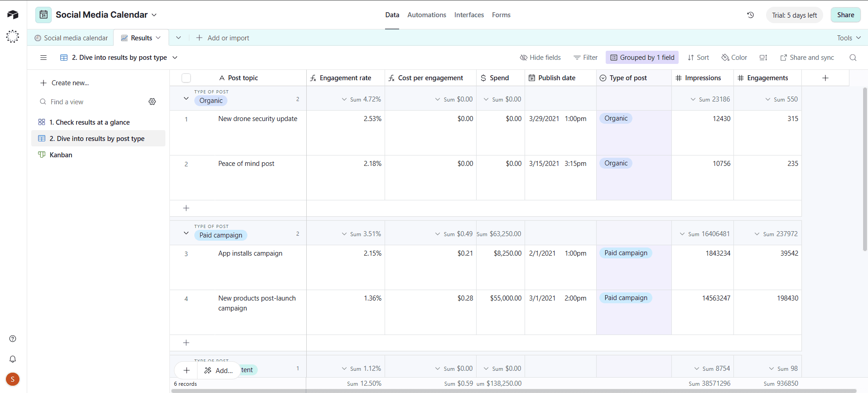Add a new field with plus icon
The width and height of the screenshot is (868, 393).
(x=825, y=78)
